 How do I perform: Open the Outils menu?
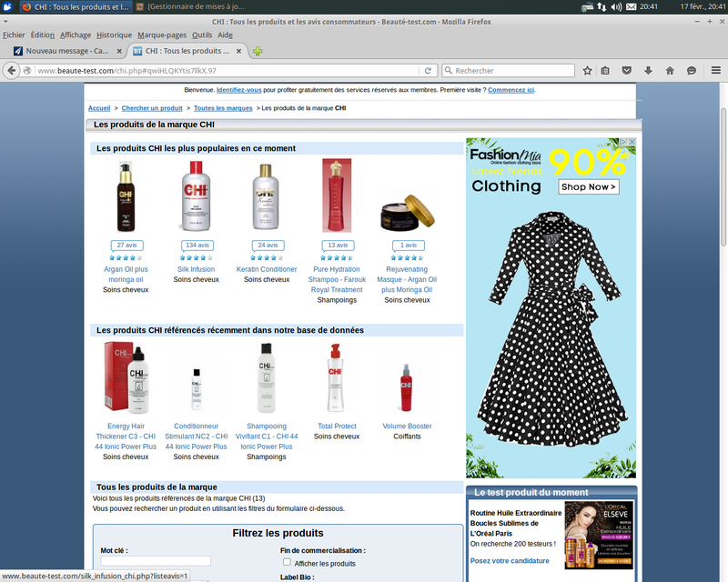tap(202, 35)
